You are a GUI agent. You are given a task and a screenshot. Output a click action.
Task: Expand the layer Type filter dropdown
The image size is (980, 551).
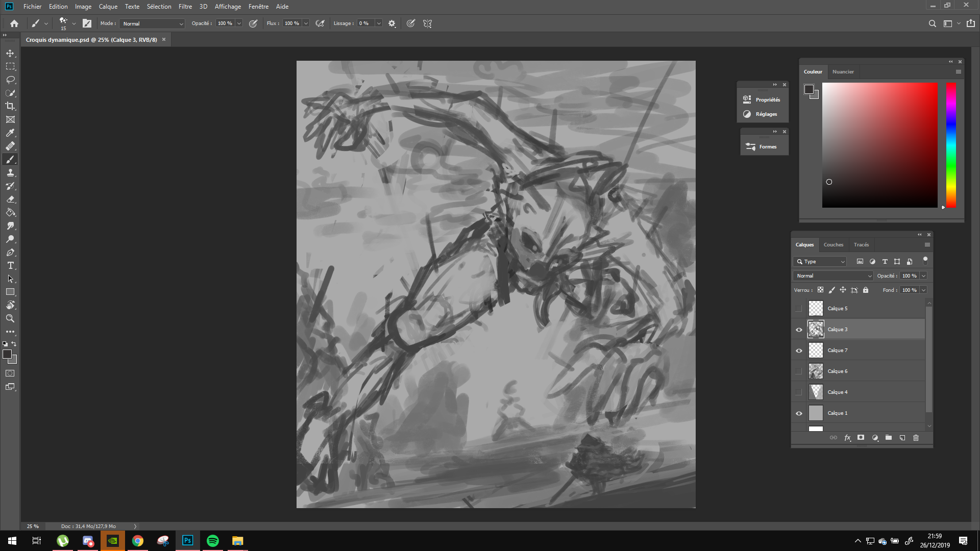point(820,262)
